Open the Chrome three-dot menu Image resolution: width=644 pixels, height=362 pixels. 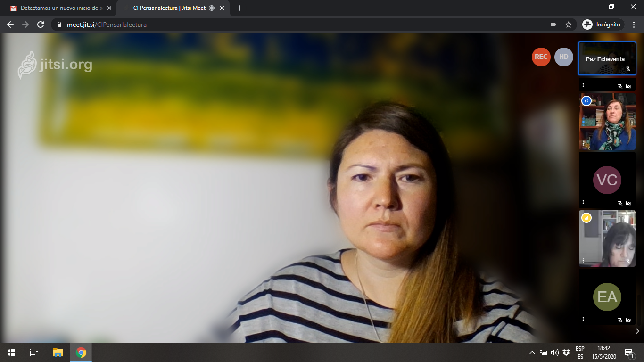pyautogui.click(x=634, y=25)
